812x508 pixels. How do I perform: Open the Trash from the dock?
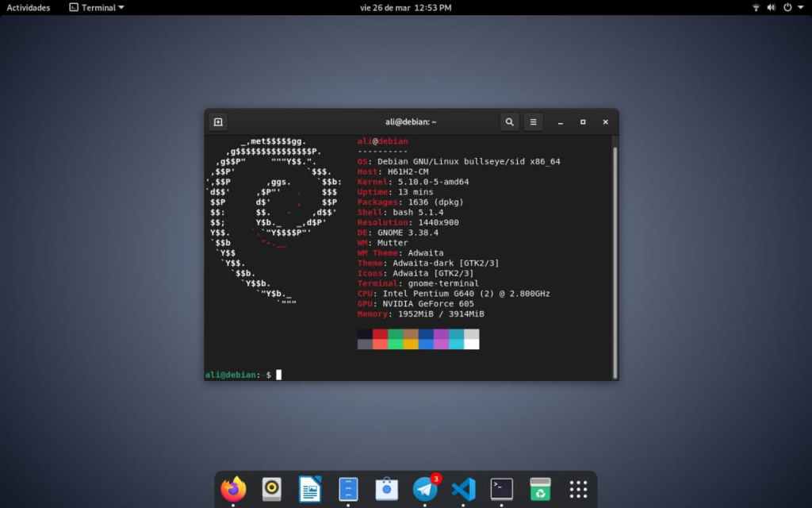540,488
